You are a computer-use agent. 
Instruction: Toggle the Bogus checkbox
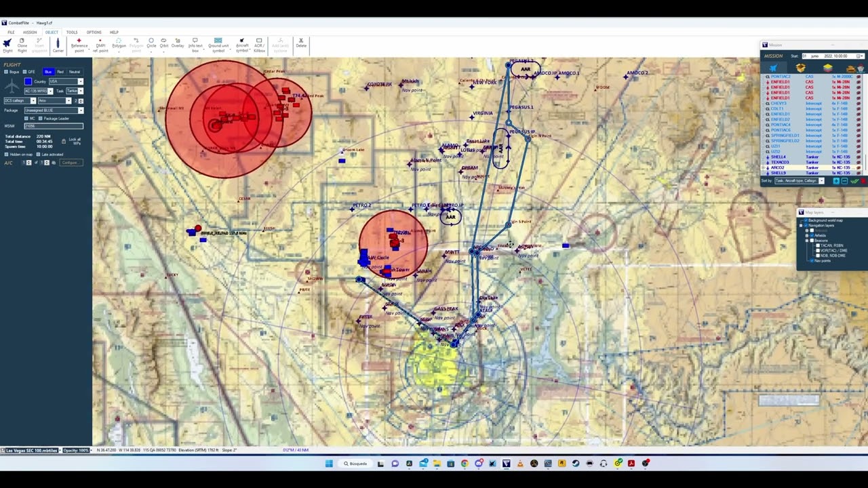pos(6,72)
